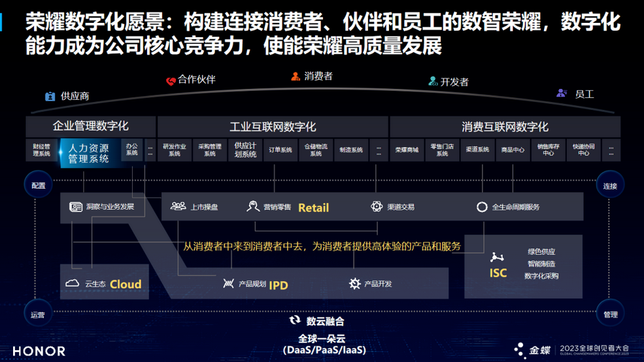644x362 pixels.
Task: Click the yellow IPD label
Action: pos(279,285)
